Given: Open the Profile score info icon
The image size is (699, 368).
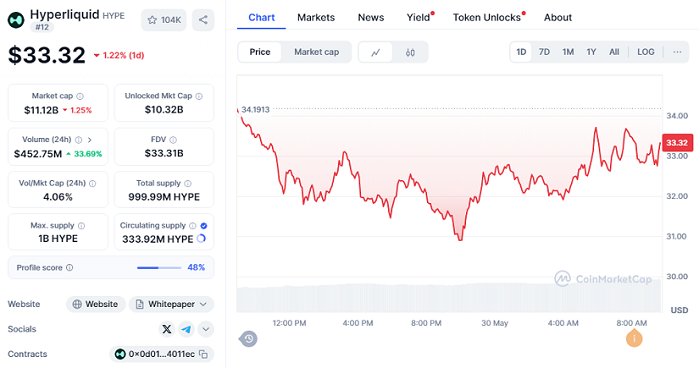Looking at the screenshot, I should pos(70,268).
